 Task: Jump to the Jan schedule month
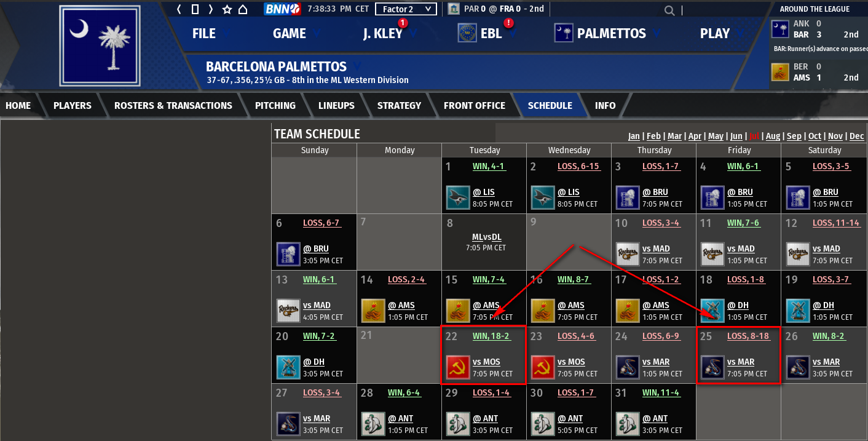point(634,136)
